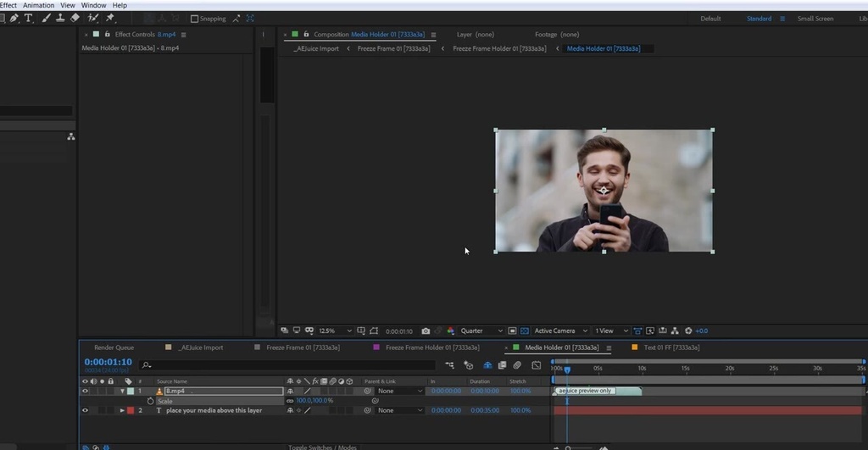Click the choose grid and guides icon

(x=361, y=331)
